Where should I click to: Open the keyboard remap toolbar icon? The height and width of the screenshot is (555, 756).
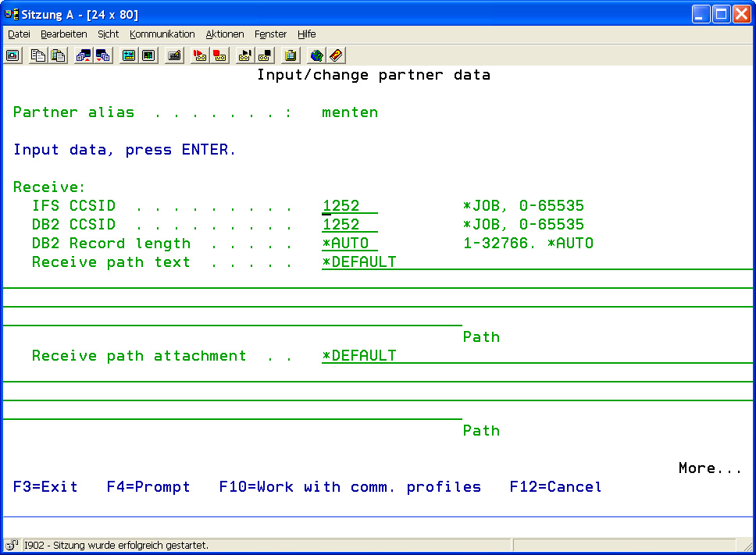174,55
